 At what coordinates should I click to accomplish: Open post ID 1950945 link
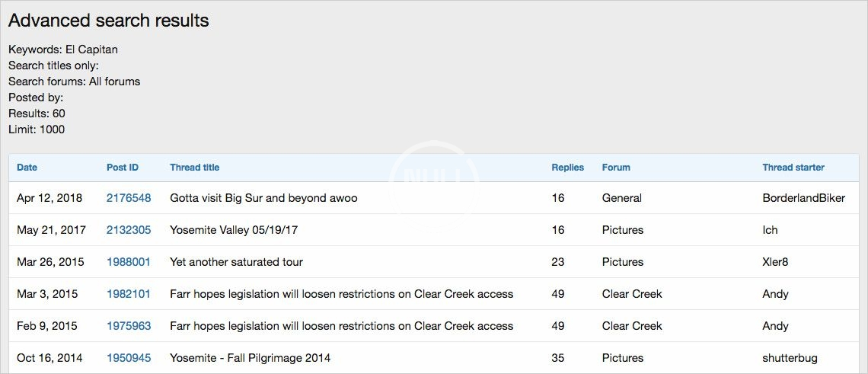pyautogui.click(x=129, y=358)
